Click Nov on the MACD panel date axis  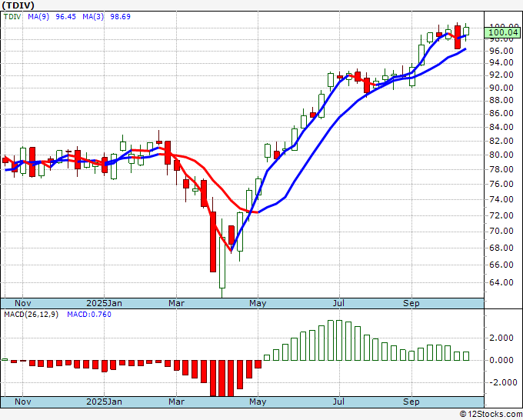22,402
